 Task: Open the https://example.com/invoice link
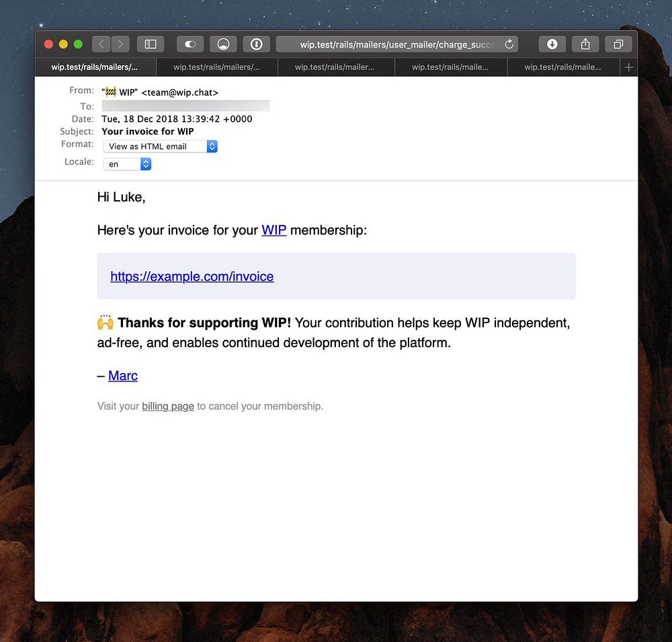(x=192, y=276)
